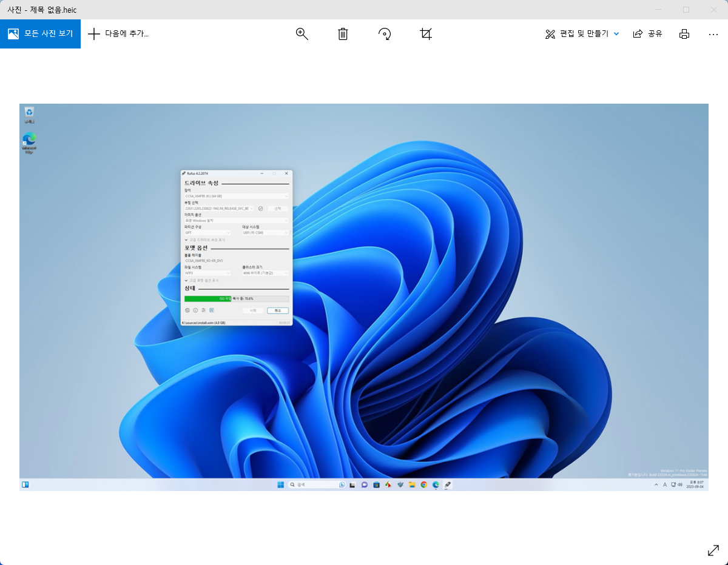This screenshot has height=565, width=728.
Task: Enter fullscreen with the expand arrows icon
Action: pyautogui.click(x=713, y=550)
